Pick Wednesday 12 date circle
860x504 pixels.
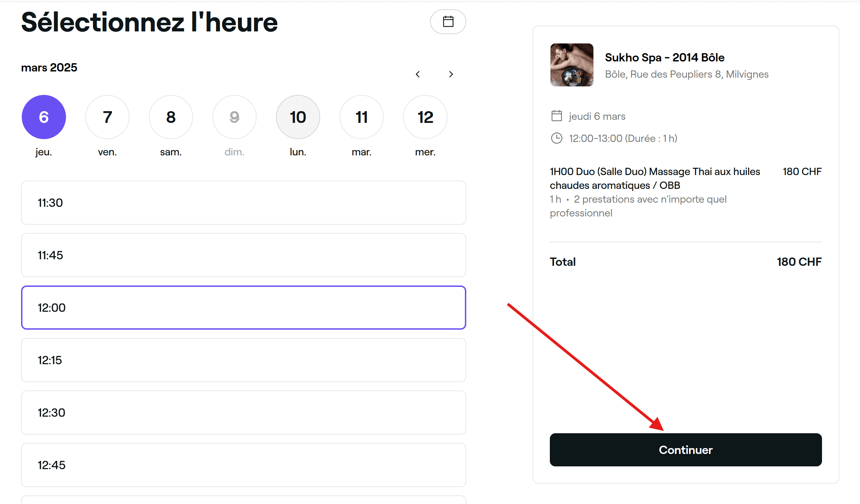[x=425, y=117]
